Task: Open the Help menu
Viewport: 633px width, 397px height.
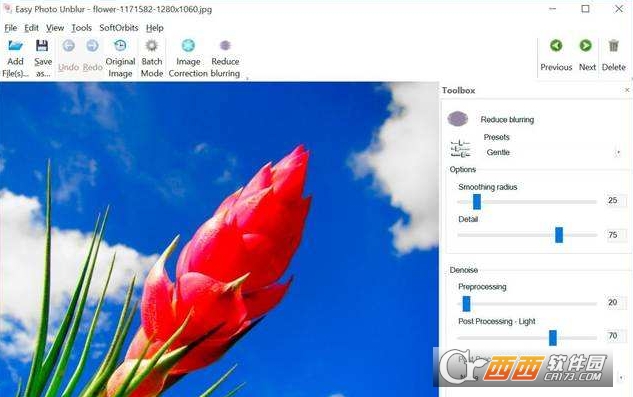Action: coord(155,28)
